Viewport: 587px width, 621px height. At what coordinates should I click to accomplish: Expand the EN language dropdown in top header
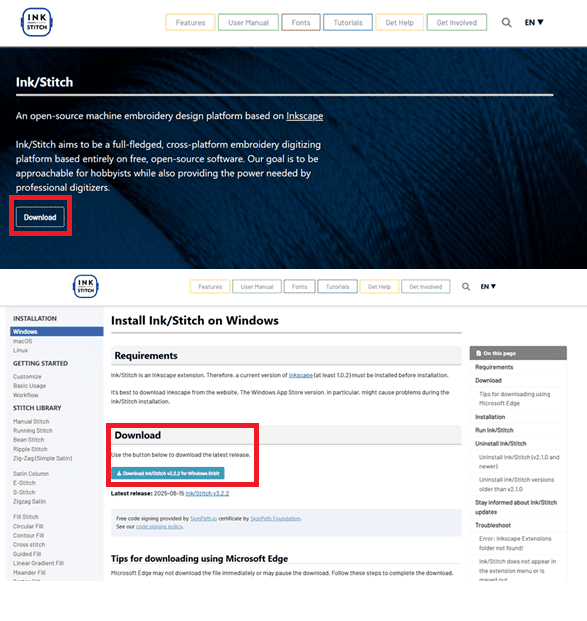tap(534, 23)
